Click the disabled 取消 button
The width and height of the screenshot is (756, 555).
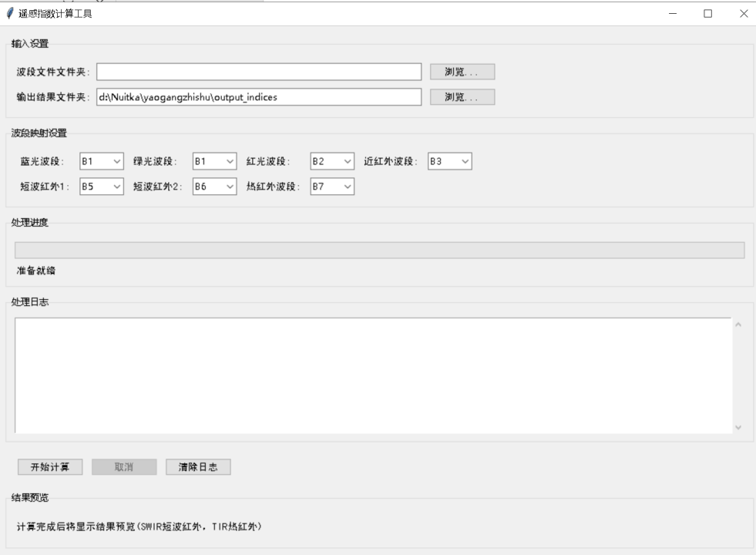coord(124,467)
